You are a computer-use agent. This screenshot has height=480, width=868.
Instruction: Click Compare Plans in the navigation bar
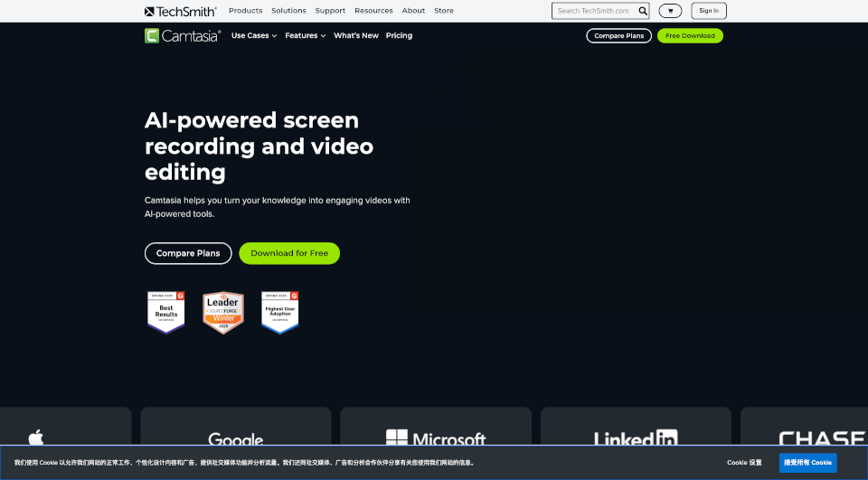click(618, 36)
